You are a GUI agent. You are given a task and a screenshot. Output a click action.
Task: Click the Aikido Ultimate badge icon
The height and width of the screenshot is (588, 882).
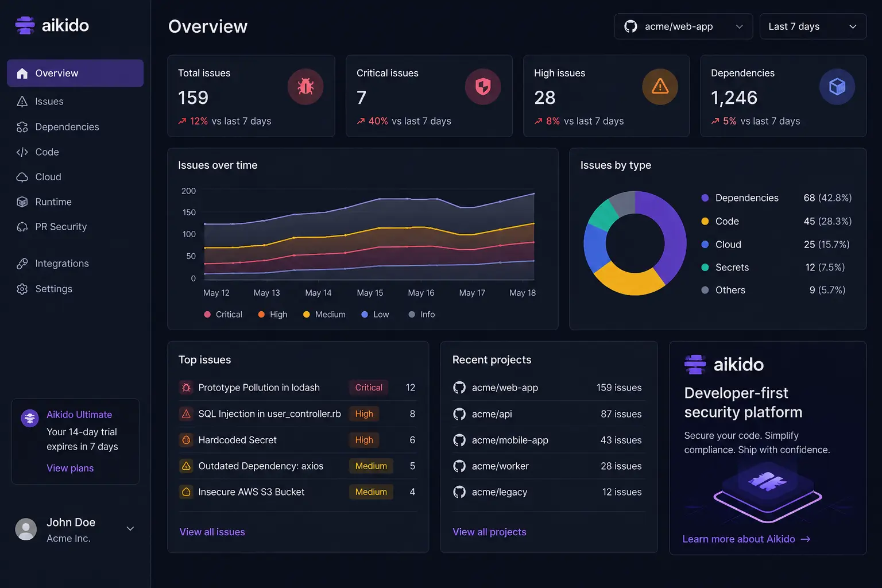click(x=30, y=418)
